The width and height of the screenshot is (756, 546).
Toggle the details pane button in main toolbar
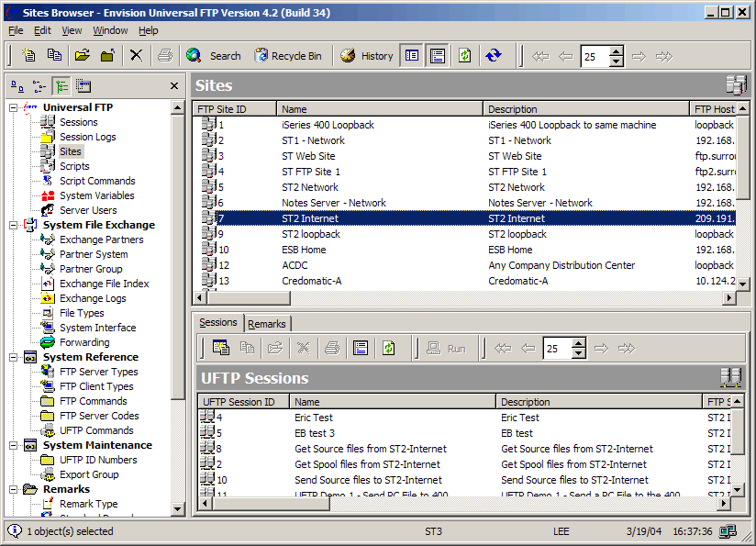(438, 56)
